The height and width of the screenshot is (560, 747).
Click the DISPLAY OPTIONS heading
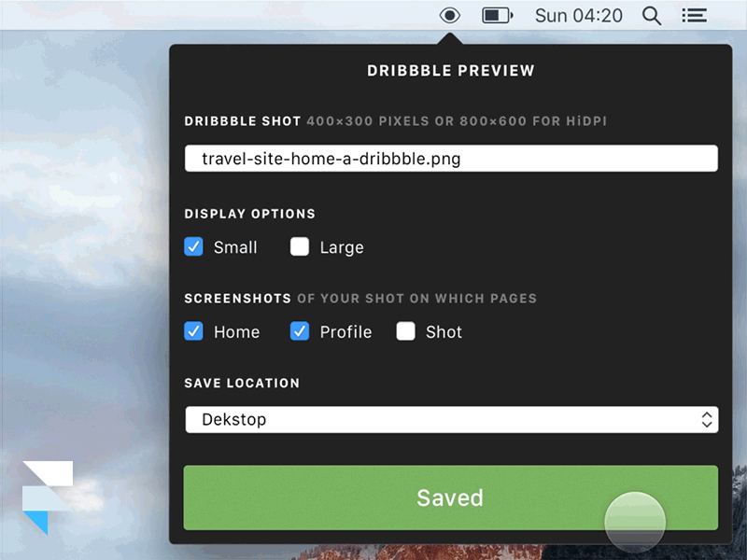point(249,214)
